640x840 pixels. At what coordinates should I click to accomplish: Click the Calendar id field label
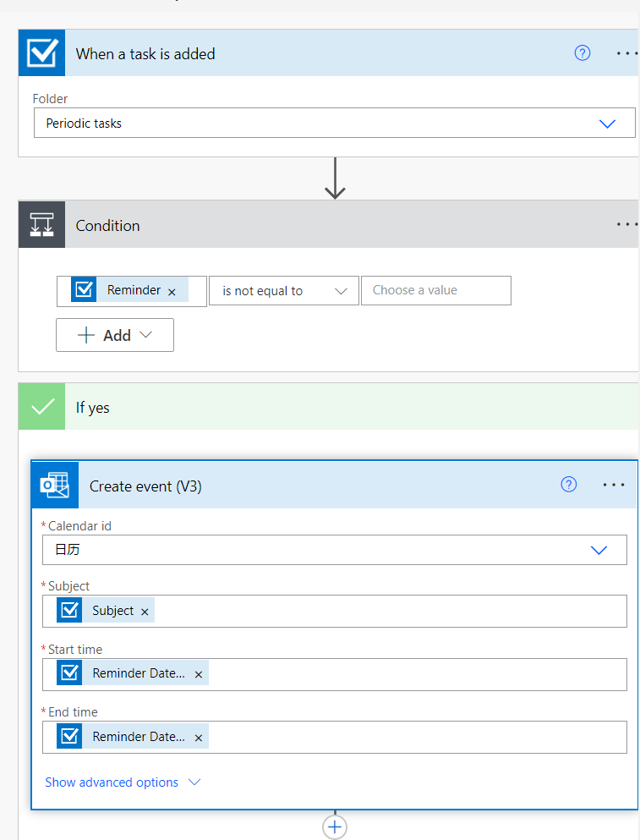point(79,526)
